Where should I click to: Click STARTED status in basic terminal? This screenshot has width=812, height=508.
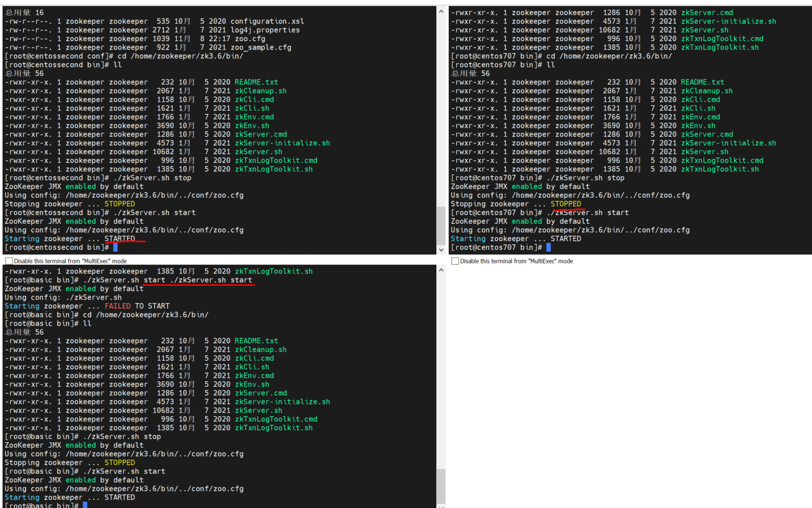(119, 497)
